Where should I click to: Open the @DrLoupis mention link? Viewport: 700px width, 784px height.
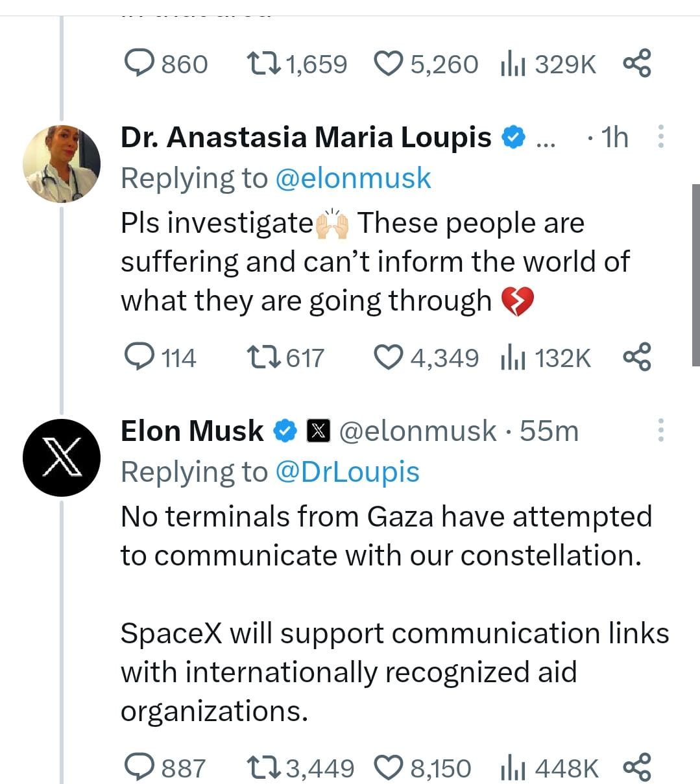[347, 472]
